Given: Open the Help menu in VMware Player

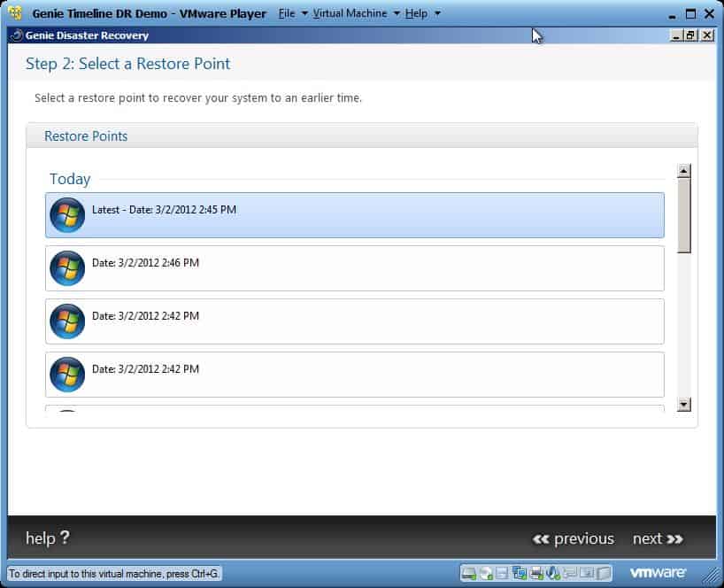Looking at the screenshot, I should [x=416, y=13].
